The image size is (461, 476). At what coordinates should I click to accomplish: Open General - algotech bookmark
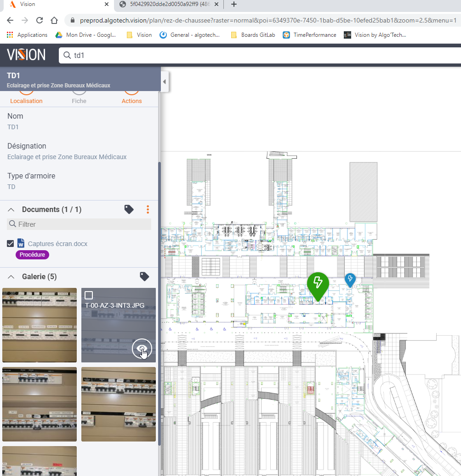coord(190,35)
